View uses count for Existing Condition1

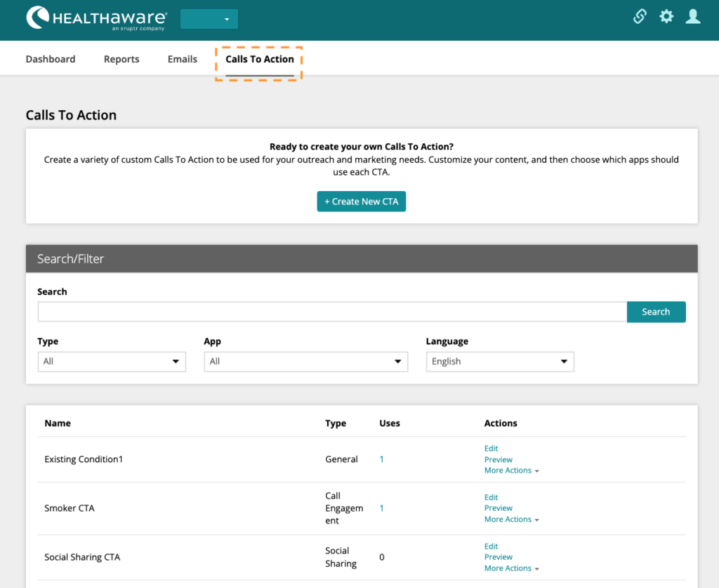click(x=381, y=459)
